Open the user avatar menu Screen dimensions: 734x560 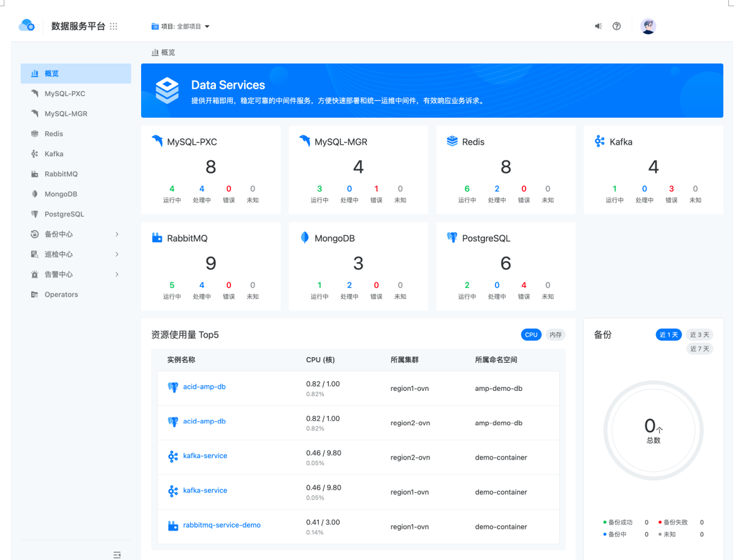click(648, 26)
